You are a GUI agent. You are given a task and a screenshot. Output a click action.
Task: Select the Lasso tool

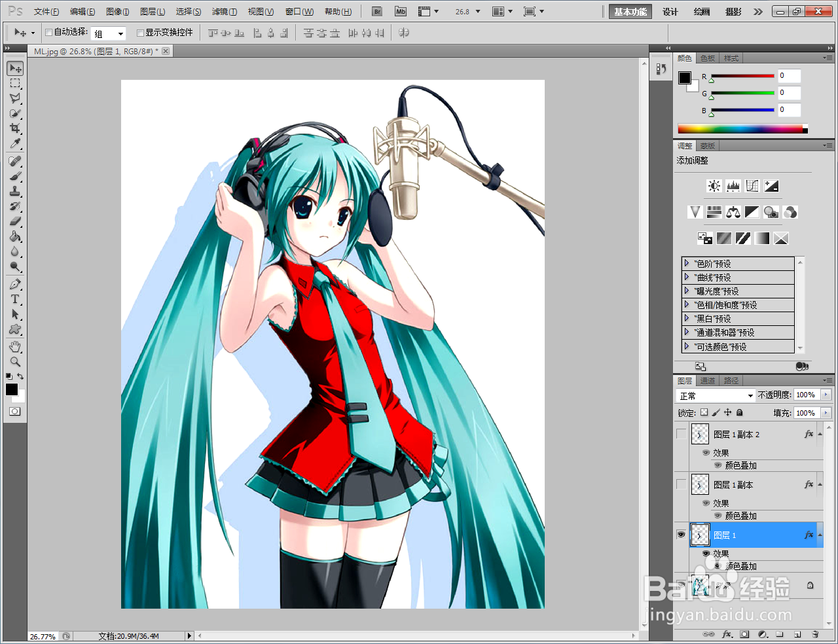[15, 98]
